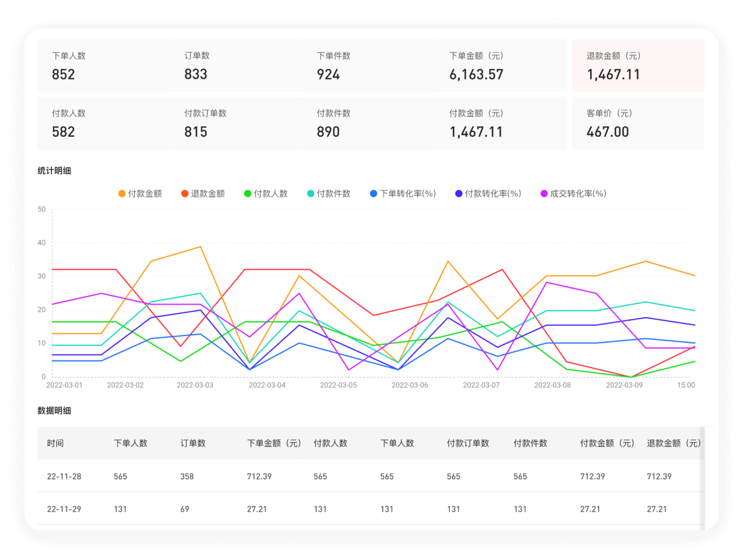Click the orange 付款金额 legend dot
The width and height of the screenshot is (743, 560).
(122, 194)
